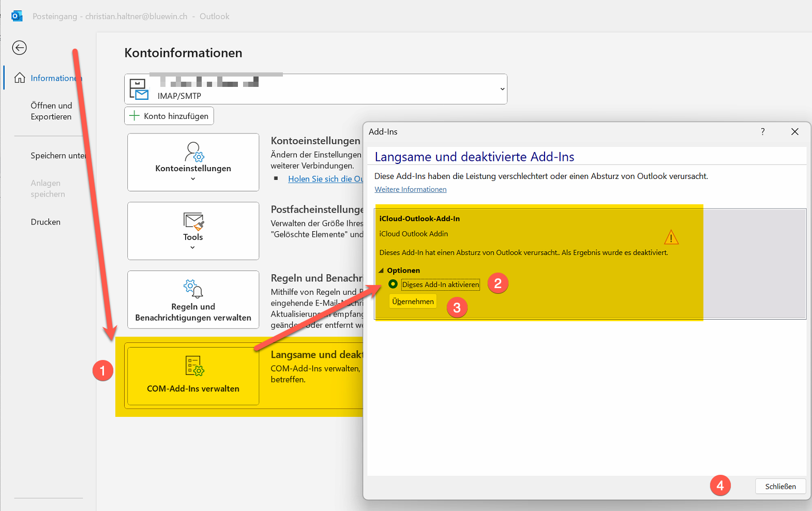Click the 'iCloud Outlook Addin' description text
Image resolution: width=812 pixels, height=511 pixels.
414,234
